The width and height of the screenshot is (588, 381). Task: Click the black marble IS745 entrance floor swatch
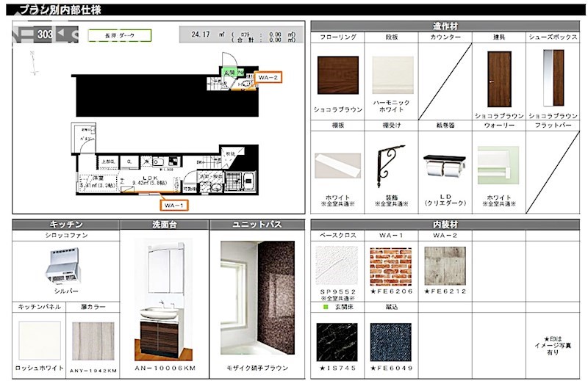click(x=337, y=340)
